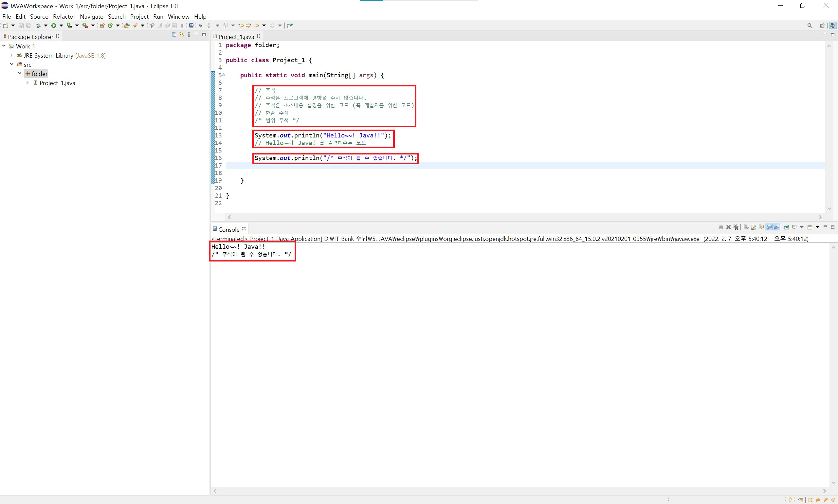Open the File menu
This screenshot has height=504, width=838.
[7, 16]
